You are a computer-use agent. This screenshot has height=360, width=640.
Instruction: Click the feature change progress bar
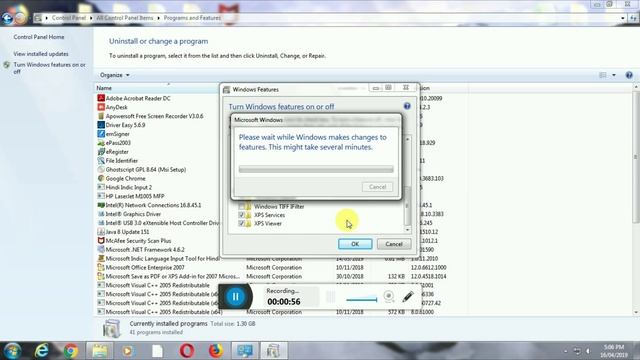tap(316, 169)
